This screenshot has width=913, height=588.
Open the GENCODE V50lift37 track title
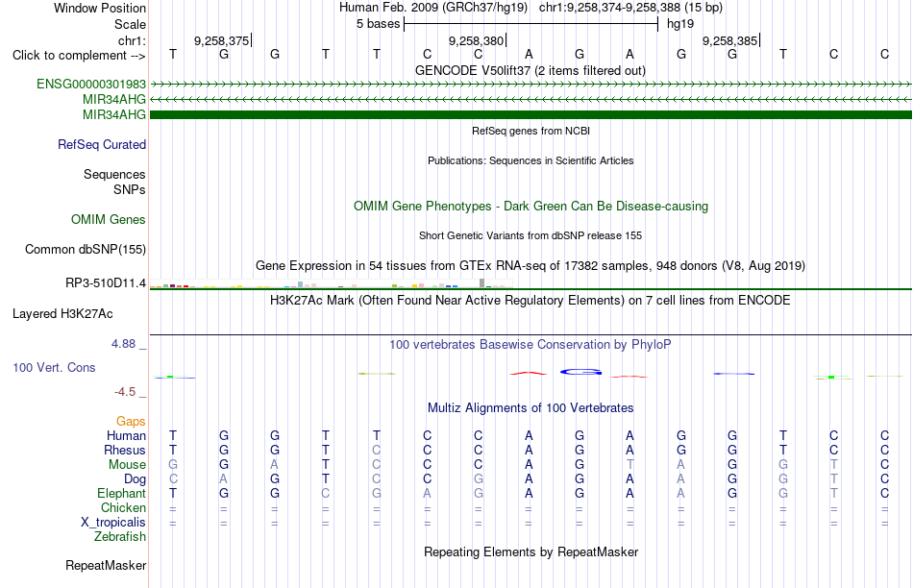coord(531,70)
